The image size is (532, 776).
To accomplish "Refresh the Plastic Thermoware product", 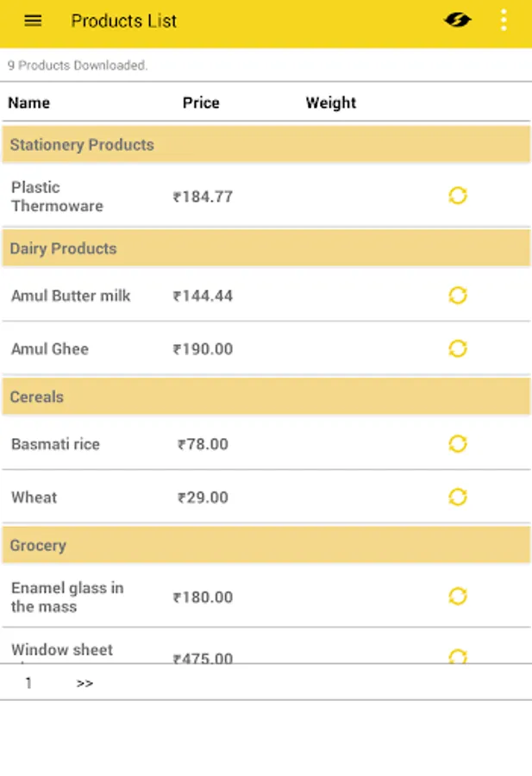I will [458, 196].
